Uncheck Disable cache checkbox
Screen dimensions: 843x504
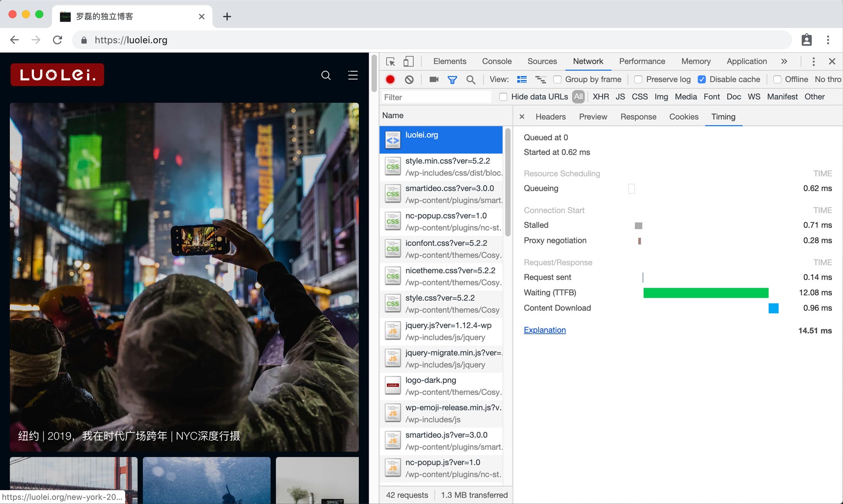click(702, 79)
